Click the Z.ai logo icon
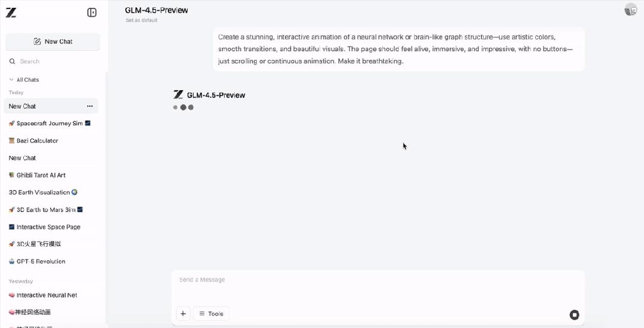The height and width of the screenshot is (328, 644). coord(11,13)
